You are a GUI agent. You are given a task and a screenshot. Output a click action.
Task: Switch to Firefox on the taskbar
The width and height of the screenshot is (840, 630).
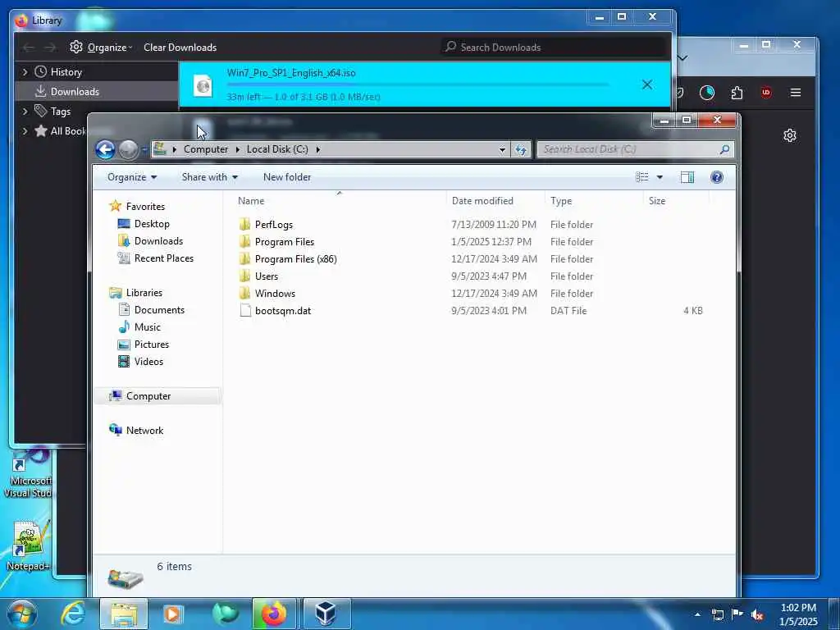coord(274,614)
